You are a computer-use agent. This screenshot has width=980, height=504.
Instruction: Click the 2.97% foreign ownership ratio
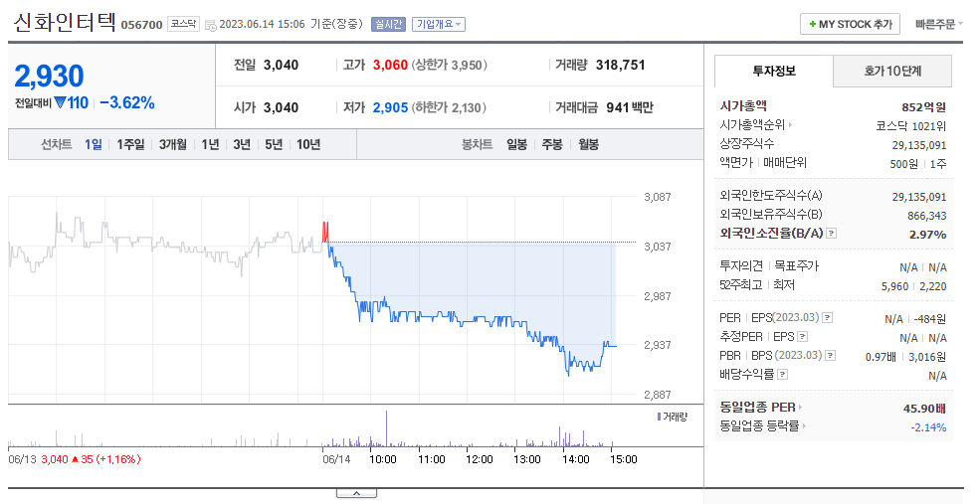(x=927, y=235)
